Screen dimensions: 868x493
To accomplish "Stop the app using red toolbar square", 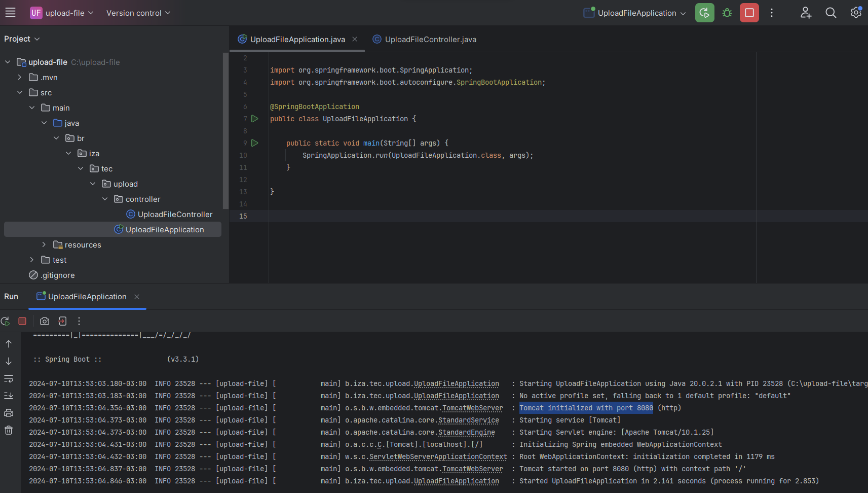I will pyautogui.click(x=749, y=13).
